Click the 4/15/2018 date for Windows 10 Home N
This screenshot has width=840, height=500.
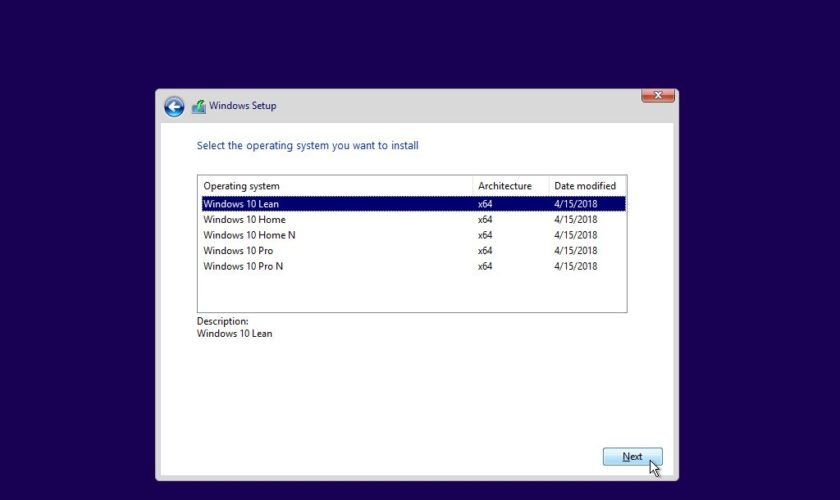tap(575, 235)
